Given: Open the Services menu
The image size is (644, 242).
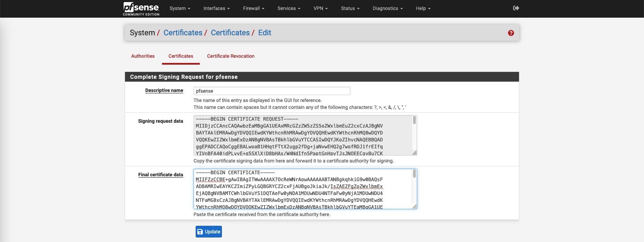Looking at the screenshot, I should point(289,8).
